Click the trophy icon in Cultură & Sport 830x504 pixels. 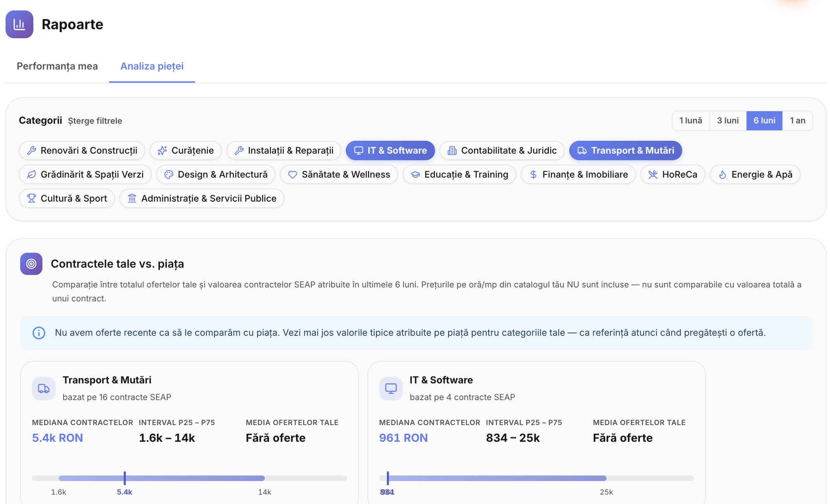click(x=32, y=198)
